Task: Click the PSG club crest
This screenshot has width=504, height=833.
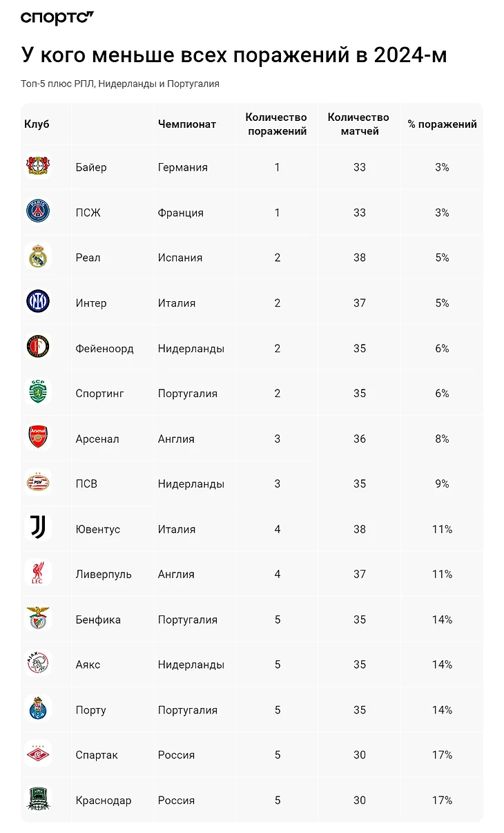Action: (38, 212)
